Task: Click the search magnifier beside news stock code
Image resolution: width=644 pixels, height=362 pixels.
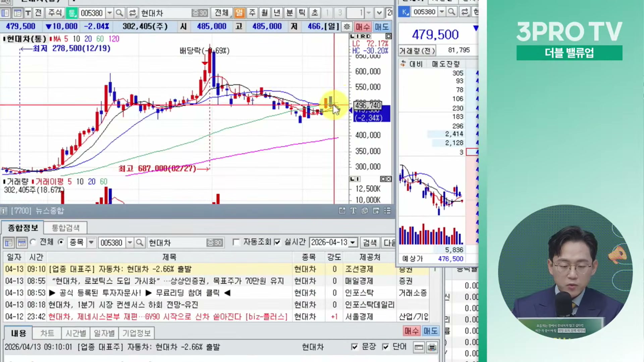Action: pyautogui.click(x=140, y=242)
